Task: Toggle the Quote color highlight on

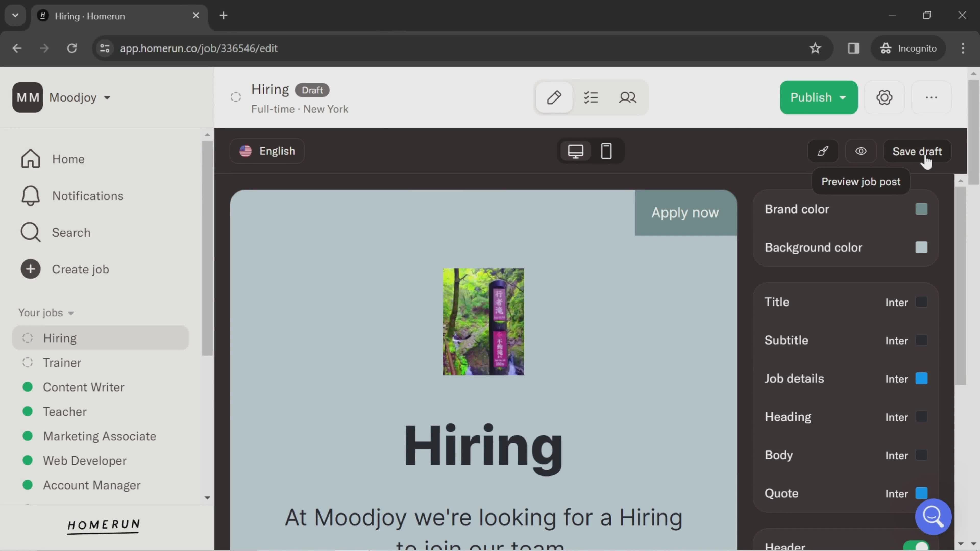Action: [922, 493]
